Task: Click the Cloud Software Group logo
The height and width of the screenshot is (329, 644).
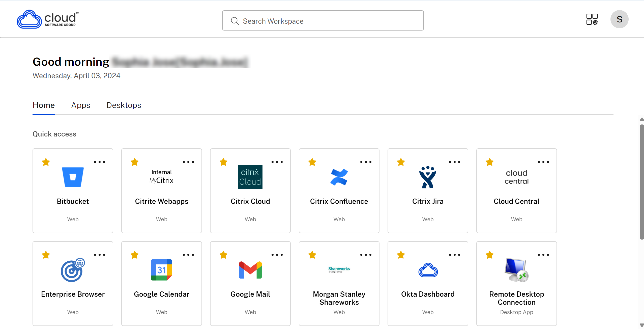Action: point(48,19)
